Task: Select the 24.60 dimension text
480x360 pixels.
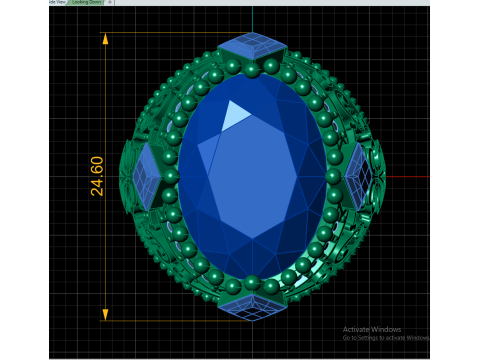Action: point(97,176)
